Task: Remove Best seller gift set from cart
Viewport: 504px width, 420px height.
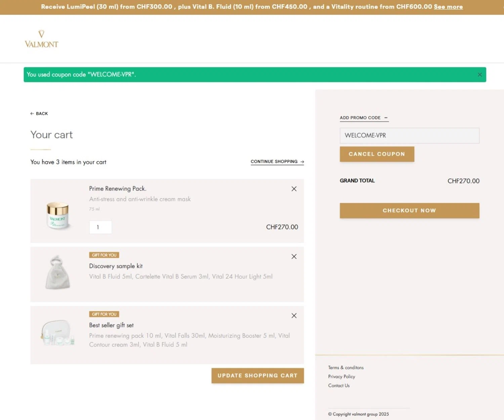Action: pyautogui.click(x=294, y=316)
